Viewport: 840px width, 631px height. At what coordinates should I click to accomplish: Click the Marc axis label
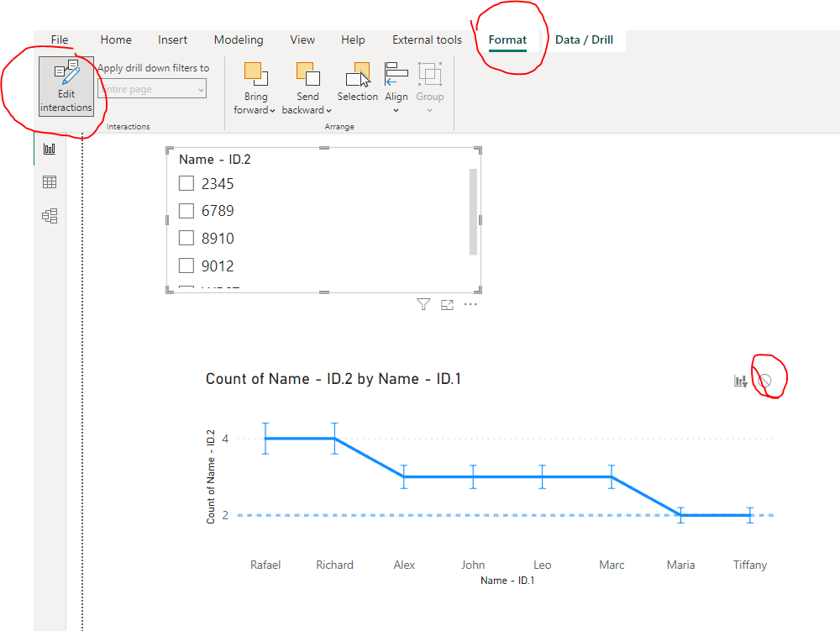(612, 565)
